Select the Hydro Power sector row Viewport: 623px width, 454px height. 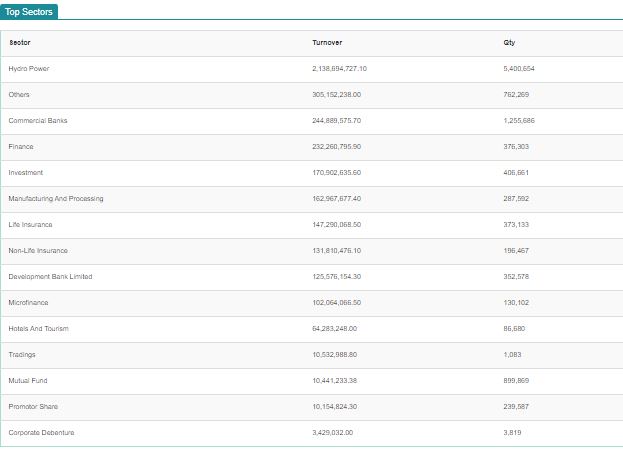pyautogui.click(x=312, y=69)
